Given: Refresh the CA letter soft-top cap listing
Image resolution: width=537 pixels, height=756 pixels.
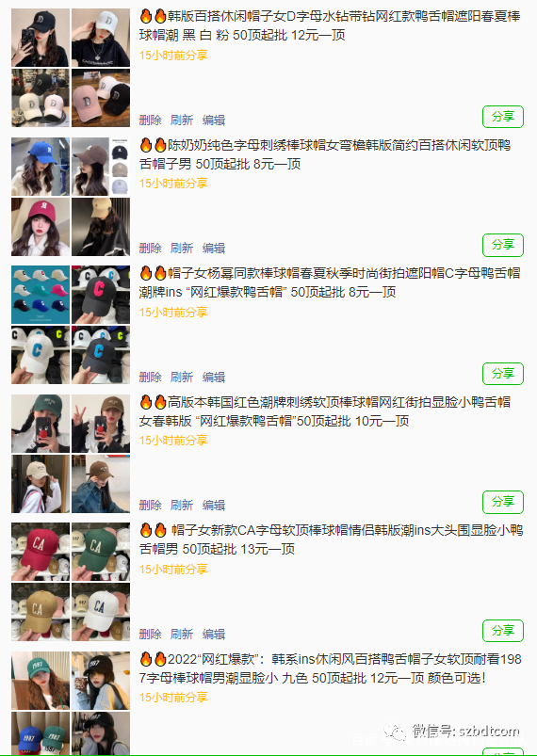Looking at the screenshot, I should coord(182,634).
